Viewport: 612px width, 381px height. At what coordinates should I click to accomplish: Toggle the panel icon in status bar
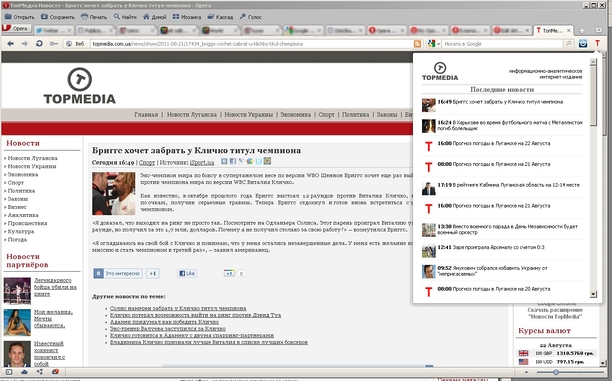point(9,372)
